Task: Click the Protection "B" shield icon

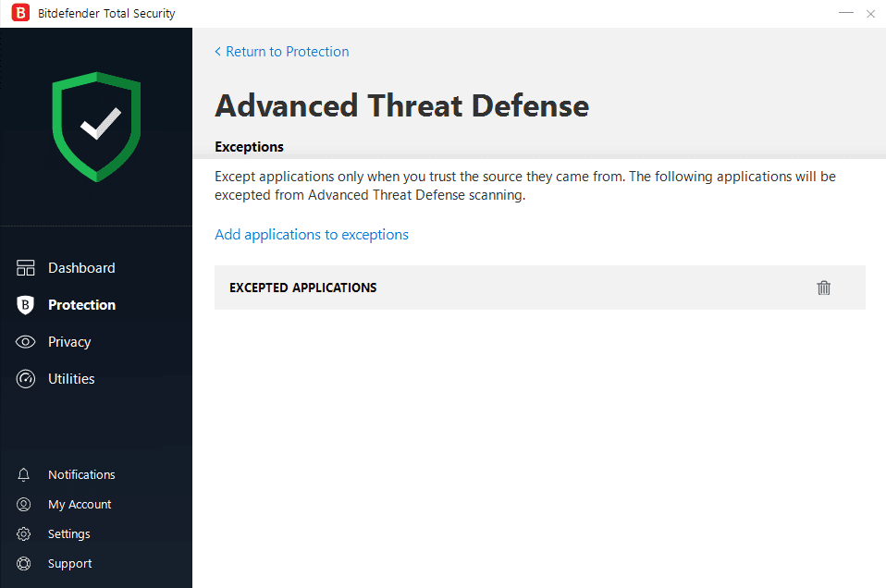Action: (x=26, y=305)
